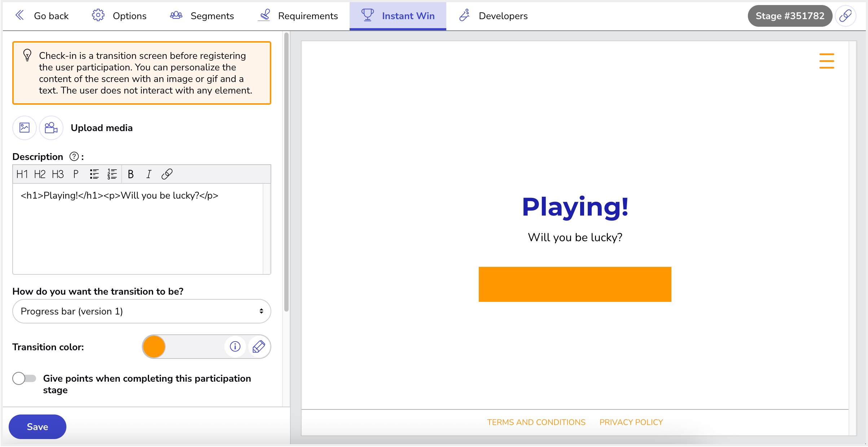Open the orange hamburger menu in preview
Viewport: 868px width, 447px height.
tap(826, 61)
